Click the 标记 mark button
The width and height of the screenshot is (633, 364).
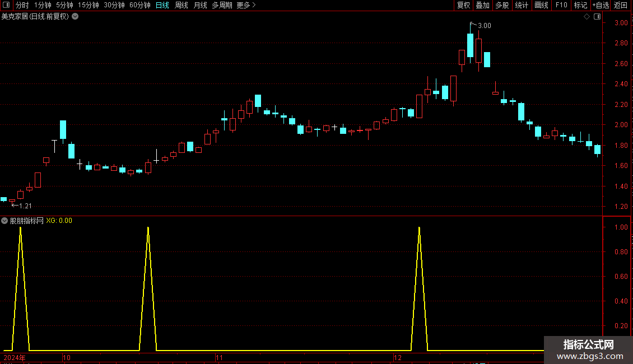tap(580, 5)
